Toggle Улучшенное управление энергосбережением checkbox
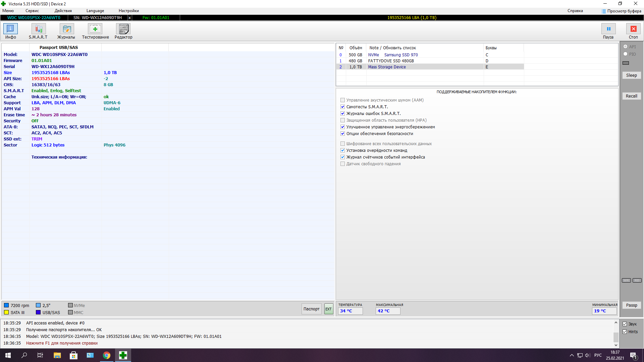 tap(342, 127)
